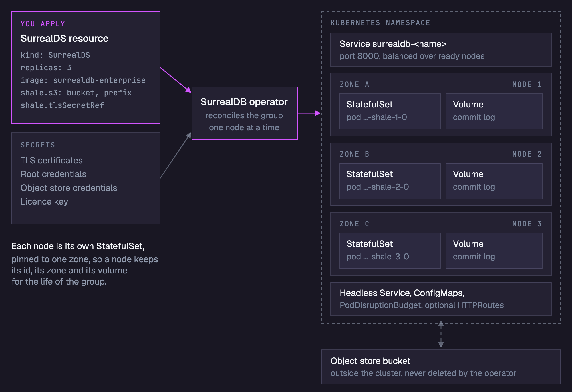Select 'Licence key' entry
Screen dimensions: 572x392
(44, 201)
